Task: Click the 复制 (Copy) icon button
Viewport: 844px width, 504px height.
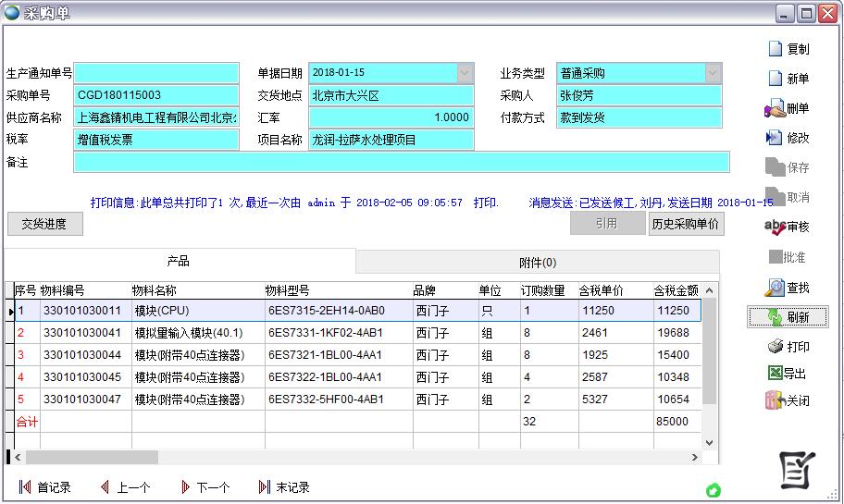Action: 788,49
